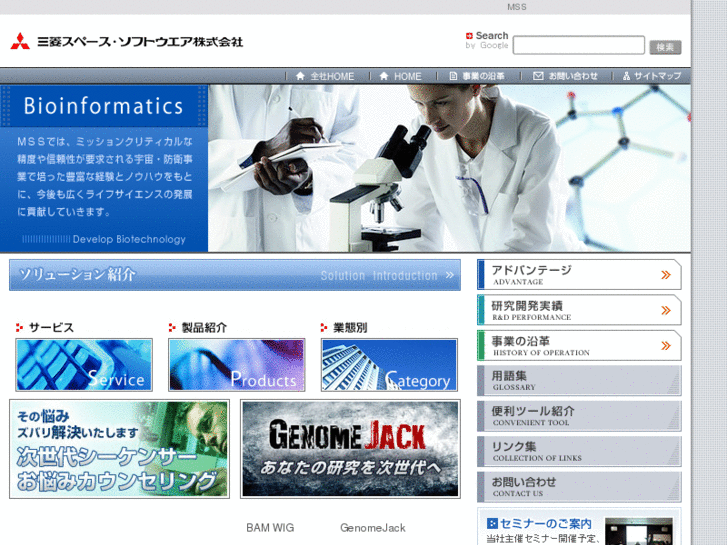Click the 業態別 heading text
The height and width of the screenshot is (545, 727).
(350, 327)
